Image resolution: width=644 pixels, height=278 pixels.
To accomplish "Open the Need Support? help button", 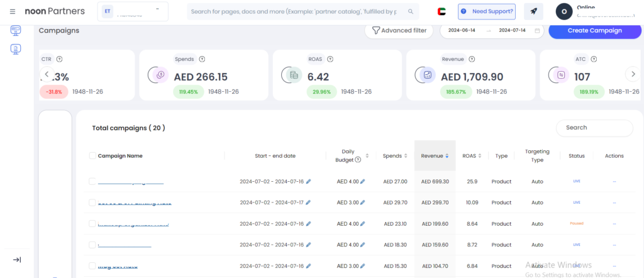I will pyautogui.click(x=486, y=11).
